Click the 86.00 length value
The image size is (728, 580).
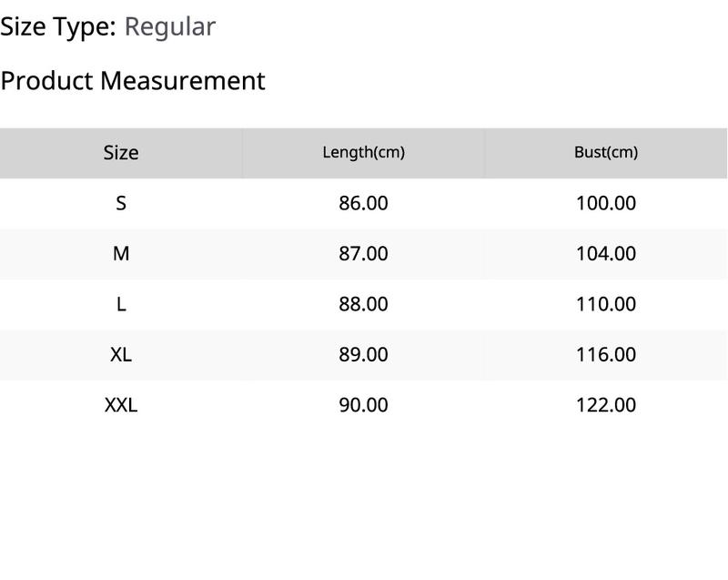[x=363, y=203]
